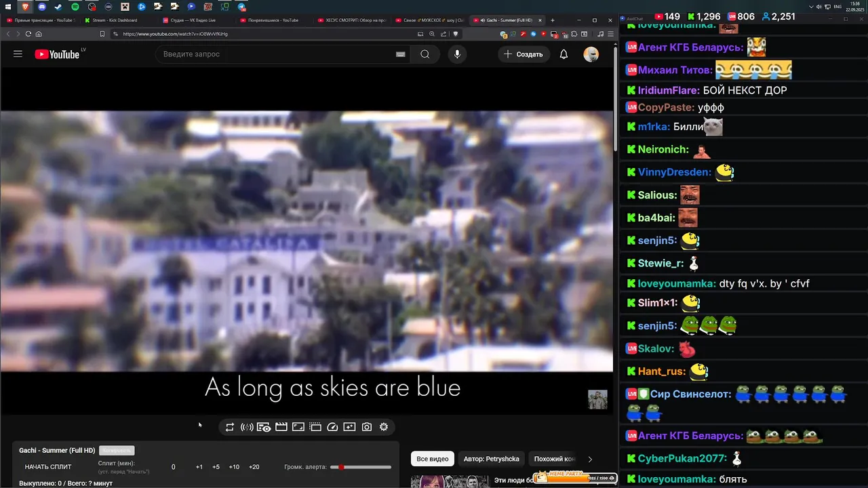868x488 pixels.
Task: Take a screenshot with camera icon
Action: (367, 427)
